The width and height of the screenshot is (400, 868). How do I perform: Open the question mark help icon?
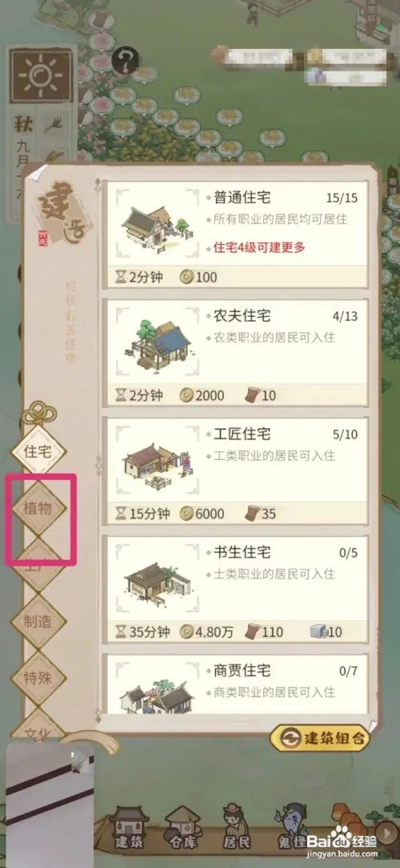125,60
